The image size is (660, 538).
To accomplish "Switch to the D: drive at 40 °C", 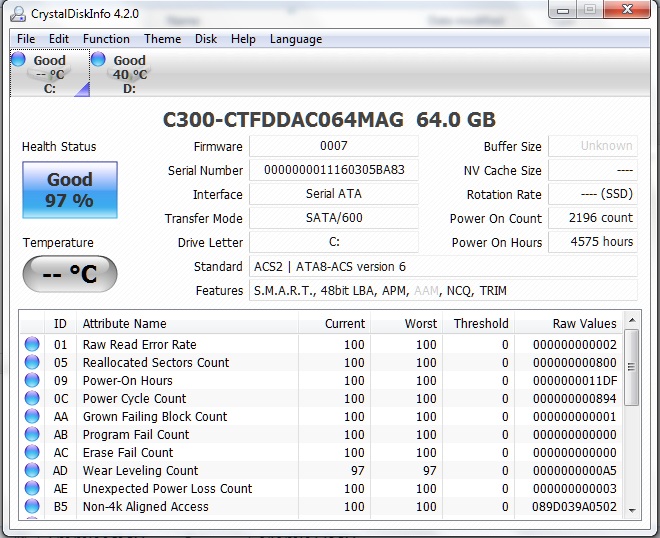I will coord(130,73).
